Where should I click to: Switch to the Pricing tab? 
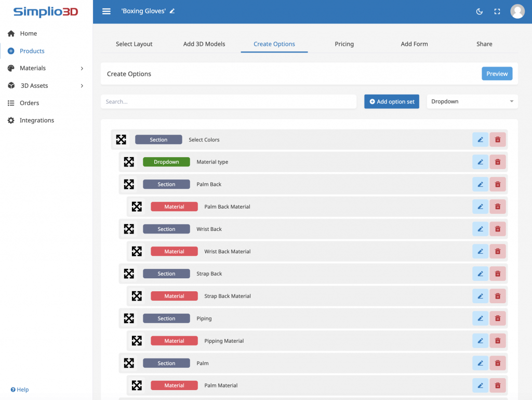tap(344, 44)
